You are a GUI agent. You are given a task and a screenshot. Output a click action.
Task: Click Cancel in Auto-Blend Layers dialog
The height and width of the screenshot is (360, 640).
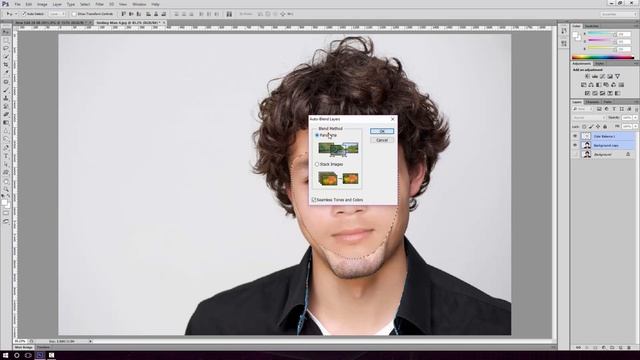click(382, 140)
